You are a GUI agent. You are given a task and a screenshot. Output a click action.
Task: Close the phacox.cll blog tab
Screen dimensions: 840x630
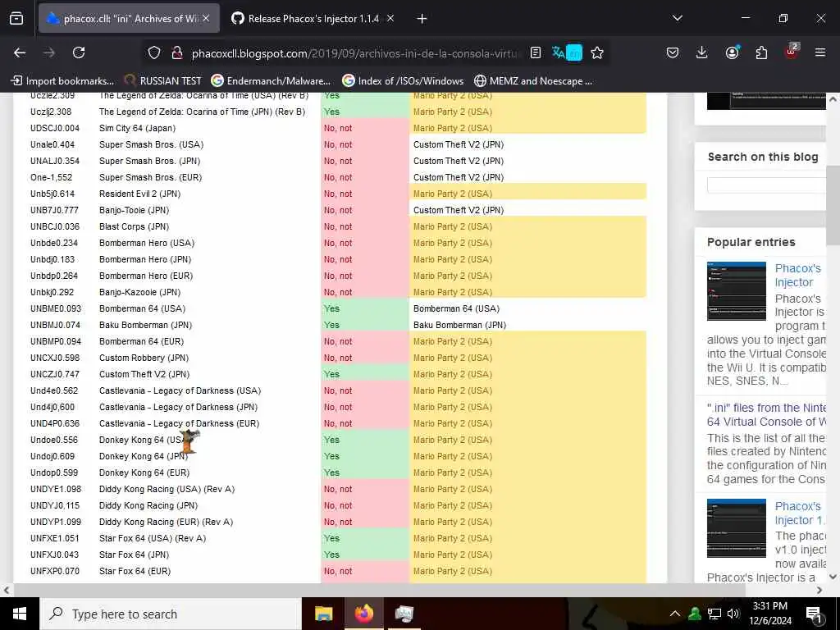point(206,18)
